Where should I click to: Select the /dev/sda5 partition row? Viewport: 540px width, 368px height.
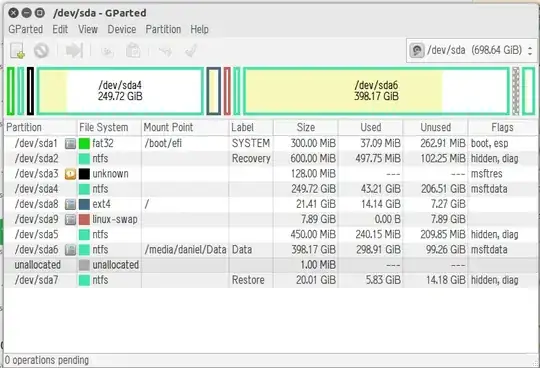coord(271,235)
